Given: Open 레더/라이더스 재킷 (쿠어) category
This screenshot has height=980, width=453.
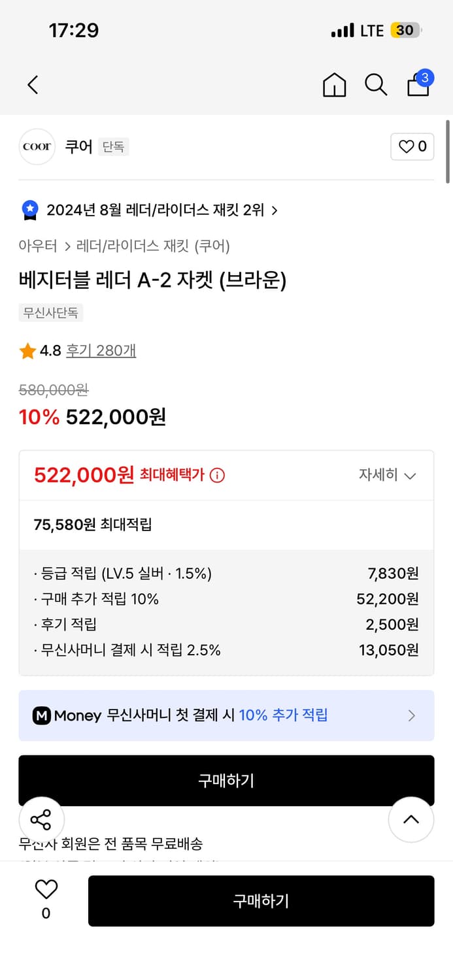Looking at the screenshot, I should tap(153, 246).
